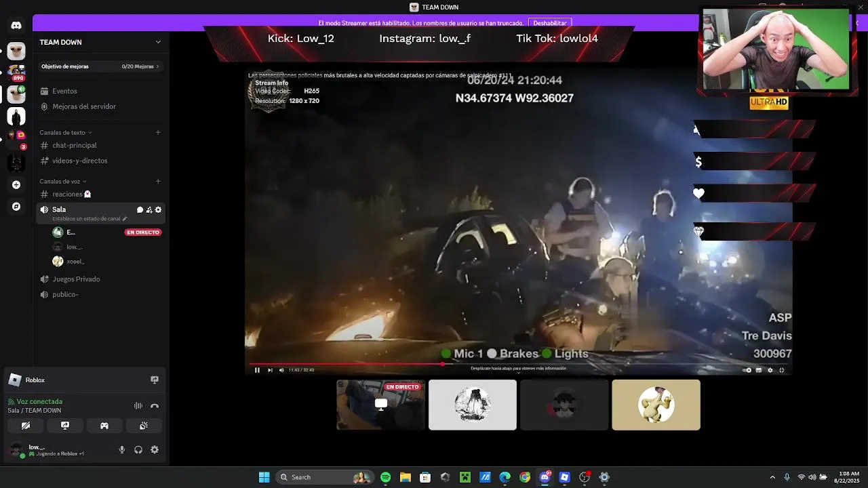Viewport: 868px width, 488px height.
Task: Create a text channel with plus icon
Action: (158, 133)
